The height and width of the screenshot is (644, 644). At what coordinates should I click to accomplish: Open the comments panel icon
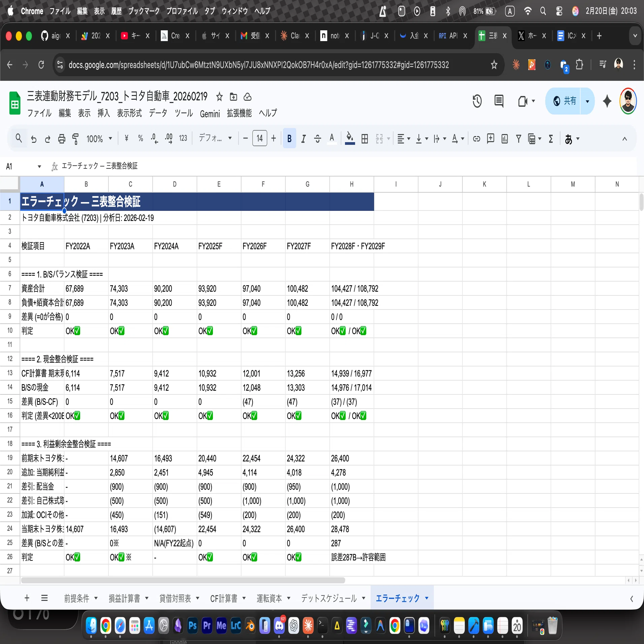click(499, 101)
